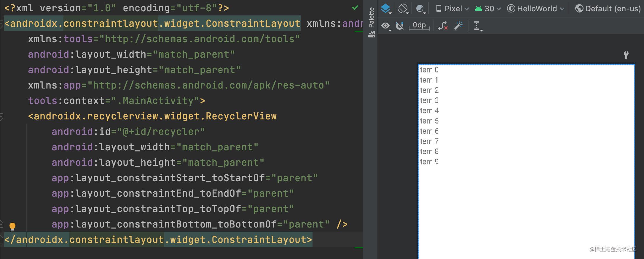Image resolution: width=644 pixels, height=259 pixels.
Task: Infer constraints magic wand icon
Action: tap(458, 26)
